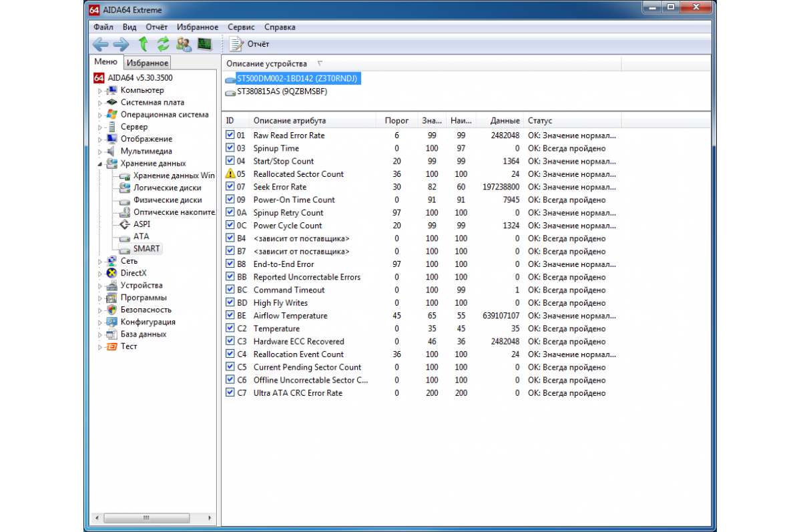Uncheck the Raw Read Error Rate checkbox

coord(230,136)
